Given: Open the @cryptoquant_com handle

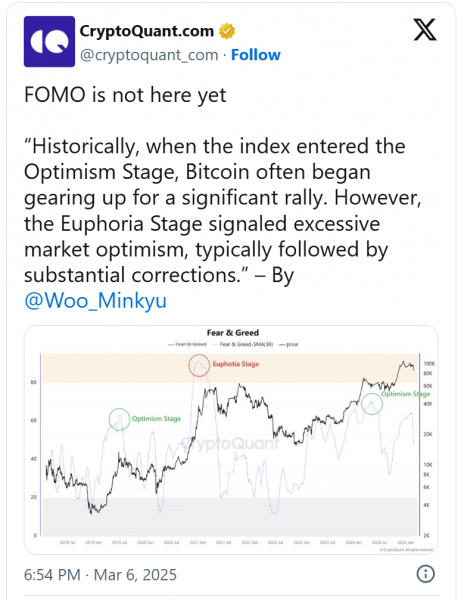Looking at the screenshot, I should pyautogui.click(x=149, y=55).
